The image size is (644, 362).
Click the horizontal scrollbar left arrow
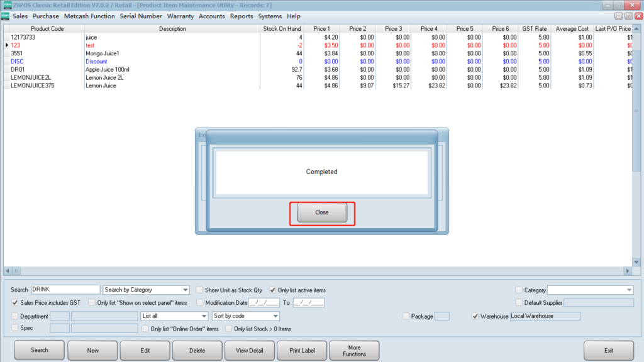point(8,271)
